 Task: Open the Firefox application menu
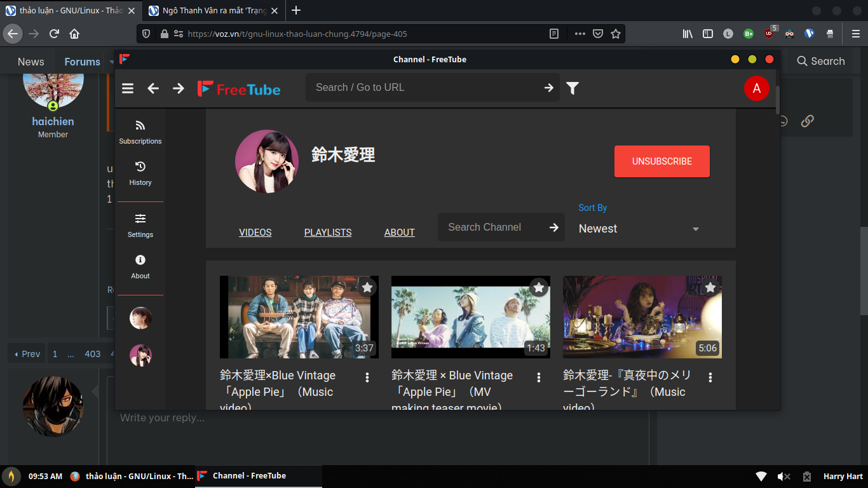pyautogui.click(x=855, y=34)
